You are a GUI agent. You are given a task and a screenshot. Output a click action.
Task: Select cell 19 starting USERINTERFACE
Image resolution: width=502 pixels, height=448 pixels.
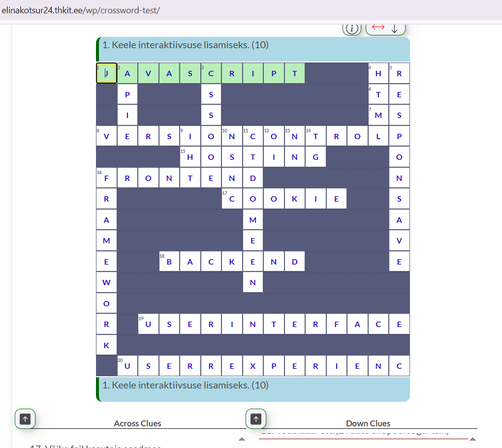[x=148, y=325]
